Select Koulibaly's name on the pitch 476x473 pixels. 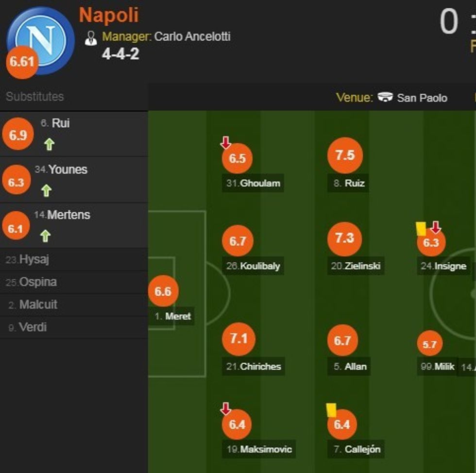(x=260, y=266)
